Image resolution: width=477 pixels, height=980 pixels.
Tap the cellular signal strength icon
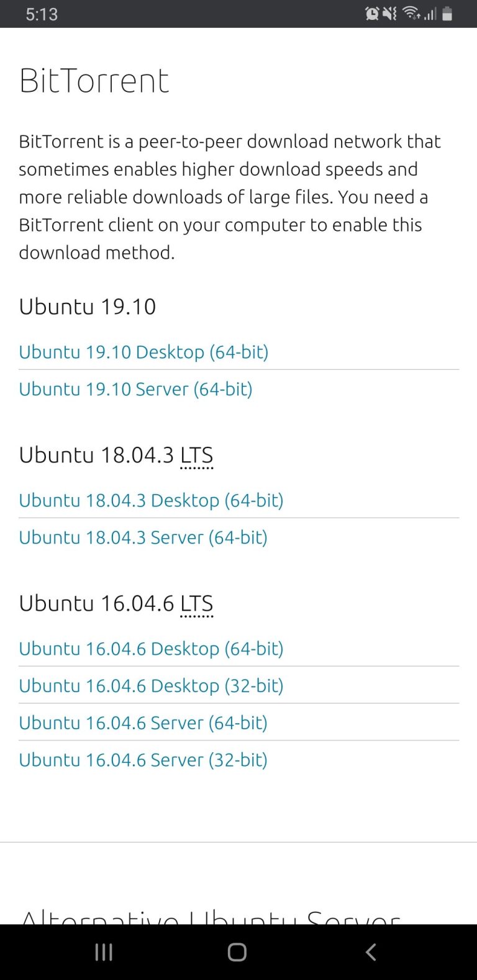(430, 14)
